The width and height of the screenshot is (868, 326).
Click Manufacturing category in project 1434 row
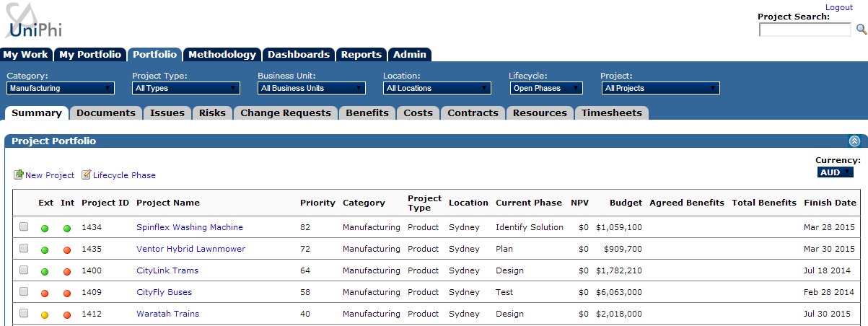coord(372,227)
